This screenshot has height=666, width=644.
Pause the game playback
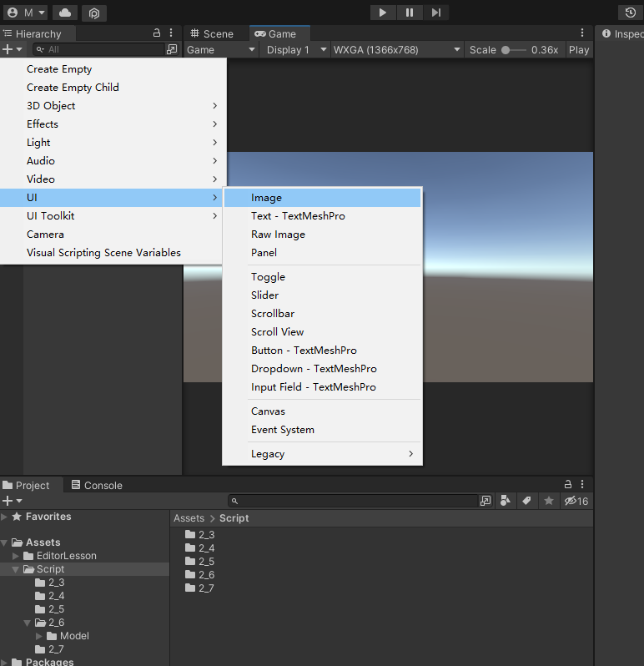(x=410, y=13)
